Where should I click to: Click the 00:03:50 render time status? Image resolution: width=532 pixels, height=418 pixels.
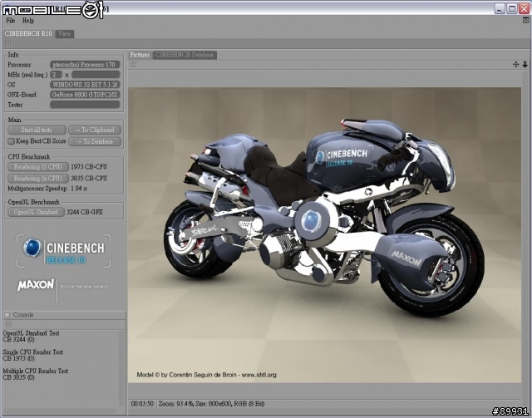click(142, 404)
